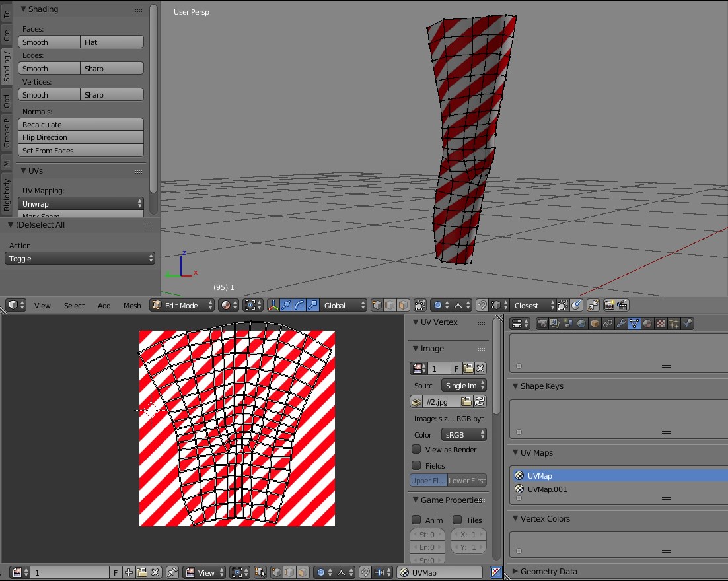Open the Texture checker properties tab
The image size is (728, 581).
tap(660, 324)
